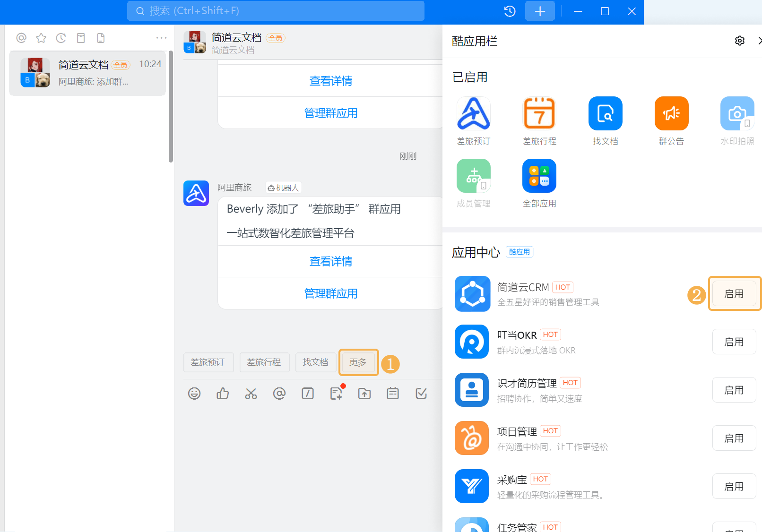Click the 任务管家 app name
762x532 pixels.
point(517,527)
